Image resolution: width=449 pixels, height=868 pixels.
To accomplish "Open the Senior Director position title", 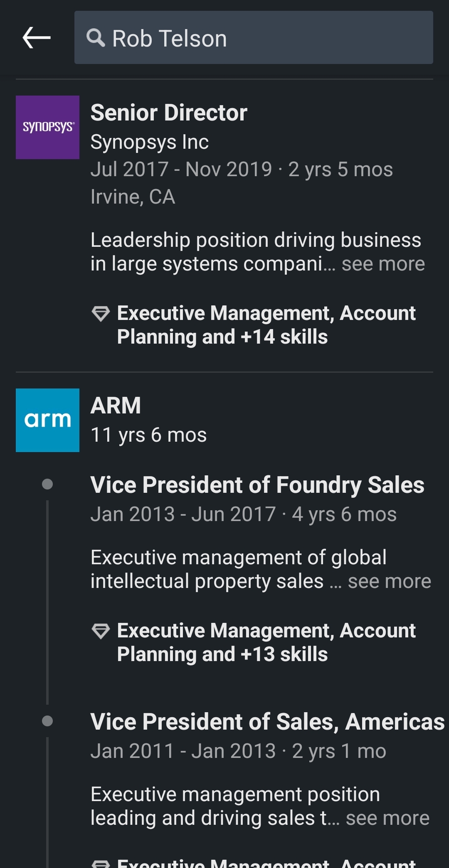I will pyautogui.click(x=169, y=113).
